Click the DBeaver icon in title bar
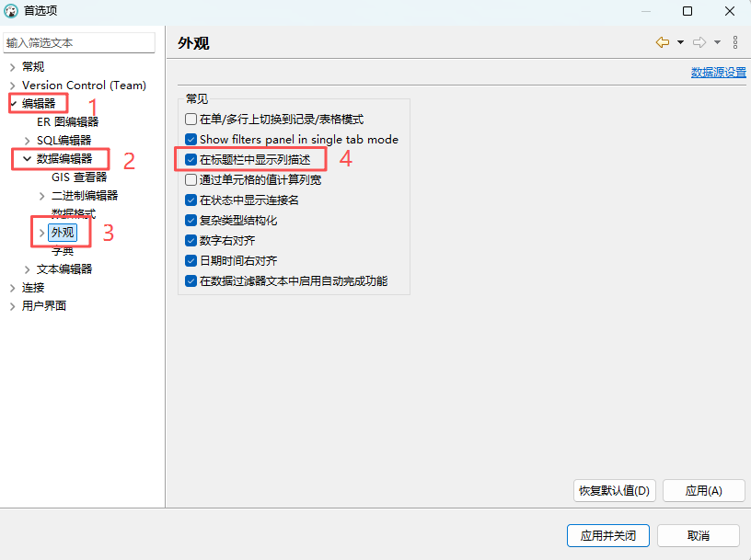 point(11,11)
